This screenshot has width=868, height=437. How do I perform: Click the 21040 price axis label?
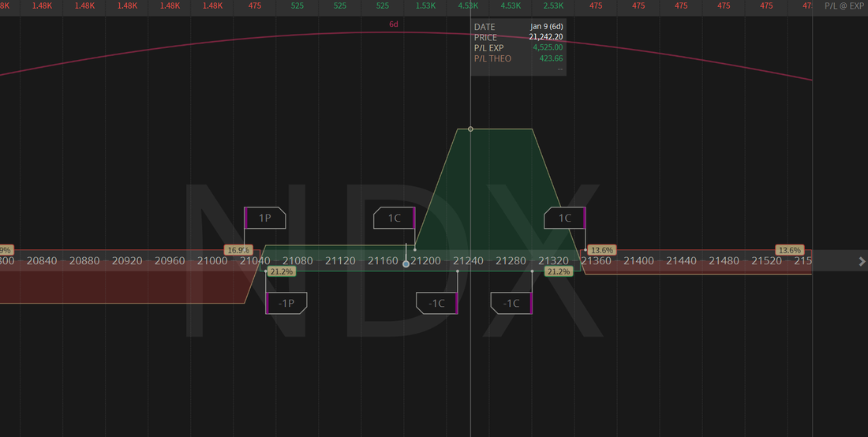tap(255, 260)
